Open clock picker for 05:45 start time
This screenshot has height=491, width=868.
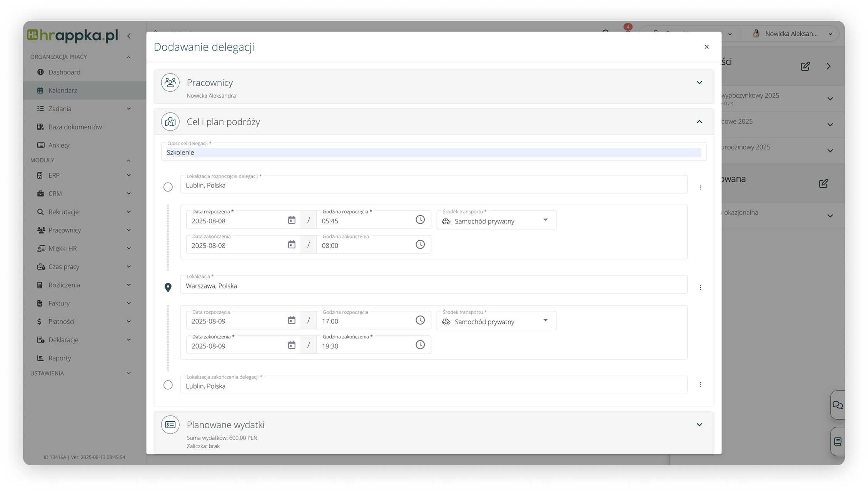tap(420, 220)
